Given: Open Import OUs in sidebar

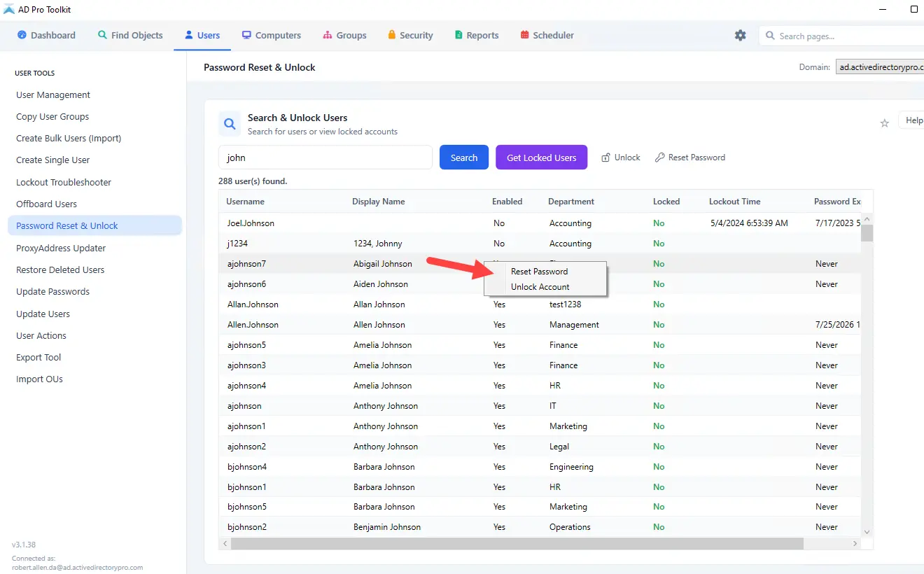Looking at the screenshot, I should pos(40,379).
